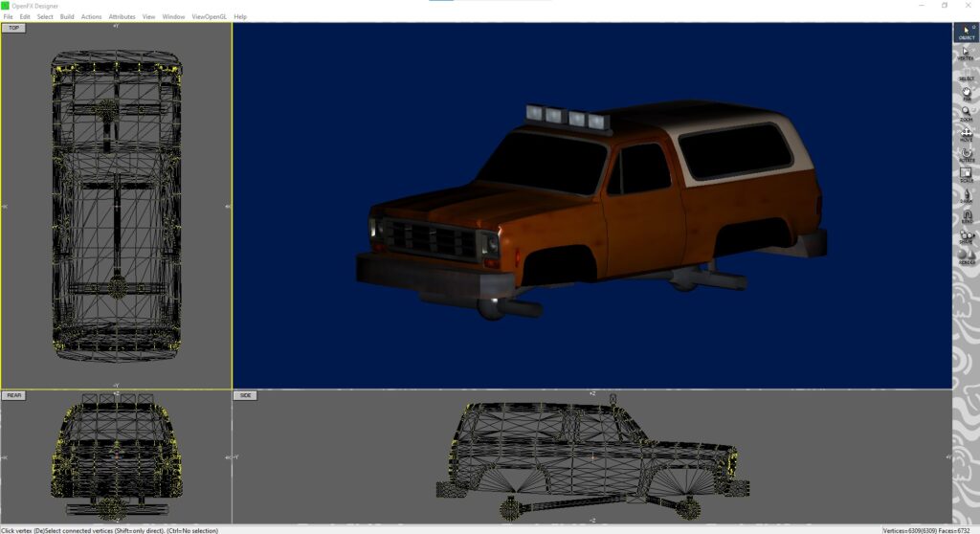
Task: Activate the Rotate tool
Action: tap(966, 153)
